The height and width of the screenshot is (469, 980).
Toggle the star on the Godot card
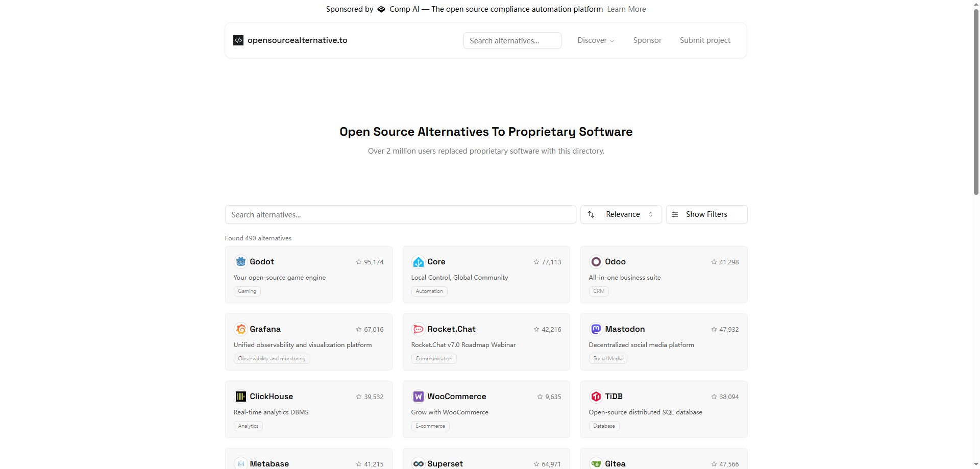359,262
